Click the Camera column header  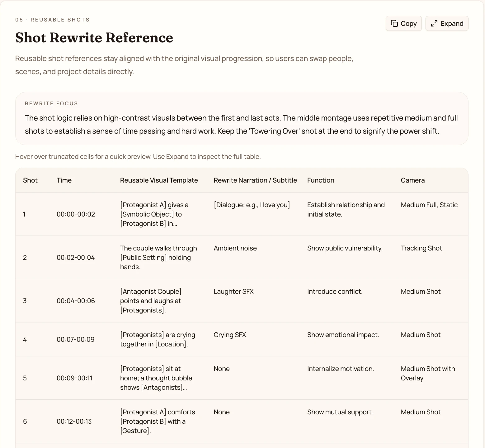[412, 180]
